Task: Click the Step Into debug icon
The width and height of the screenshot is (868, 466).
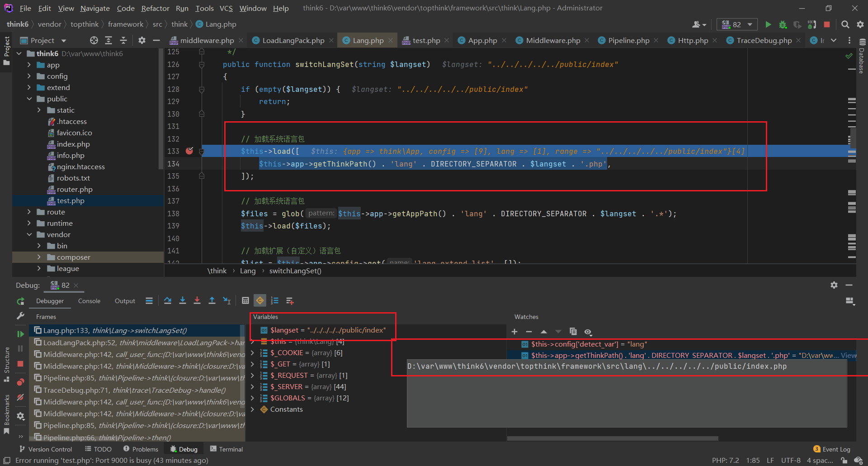Action: (x=183, y=301)
